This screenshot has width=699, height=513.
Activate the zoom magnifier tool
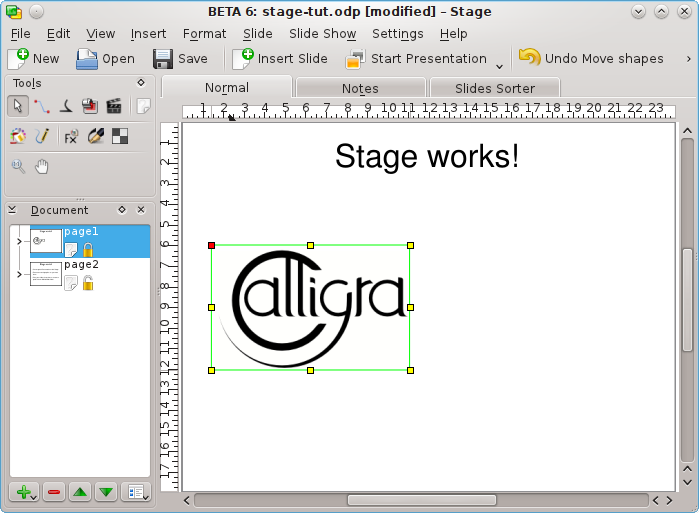tap(18, 166)
